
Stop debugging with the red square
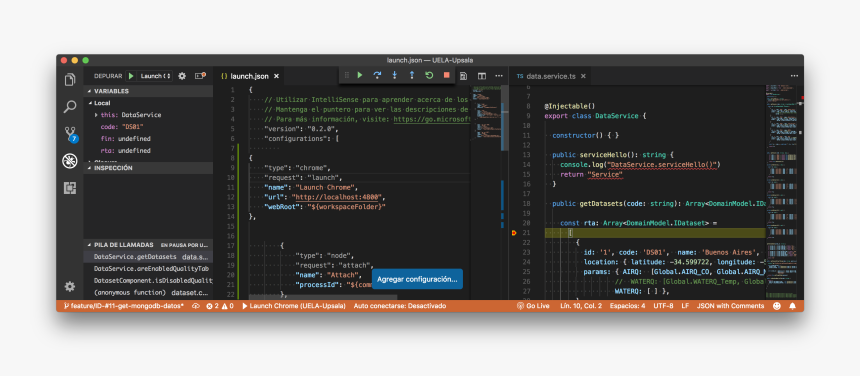(x=446, y=75)
